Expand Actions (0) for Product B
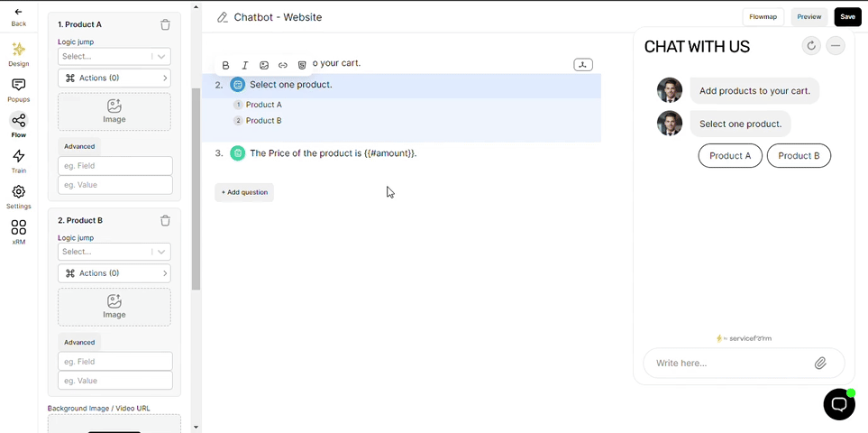 [114, 273]
